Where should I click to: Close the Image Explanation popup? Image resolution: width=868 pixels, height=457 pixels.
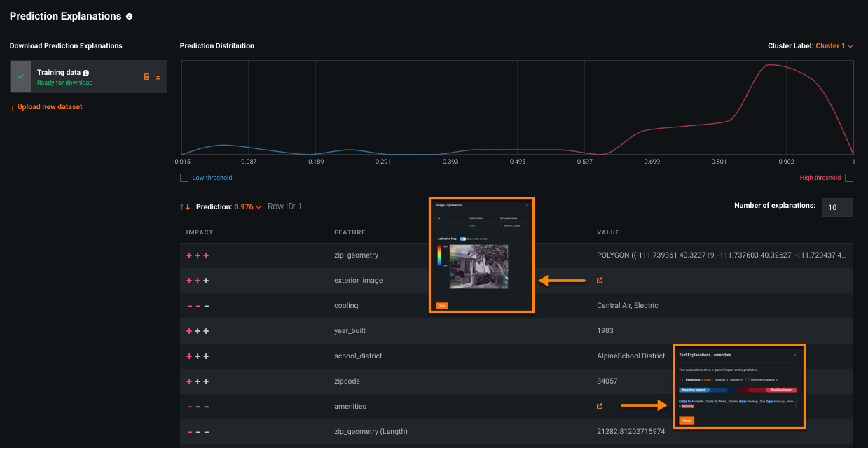441,305
